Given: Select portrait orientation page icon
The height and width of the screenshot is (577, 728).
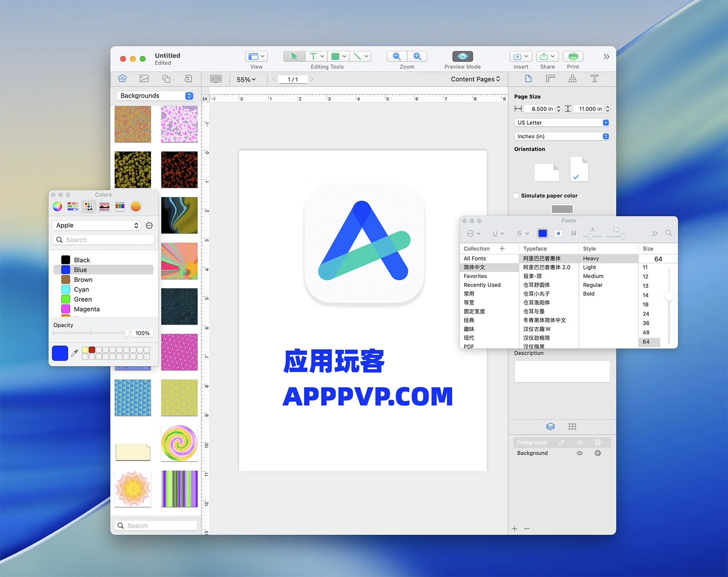Looking at the screenshot, I should (579, 169).
